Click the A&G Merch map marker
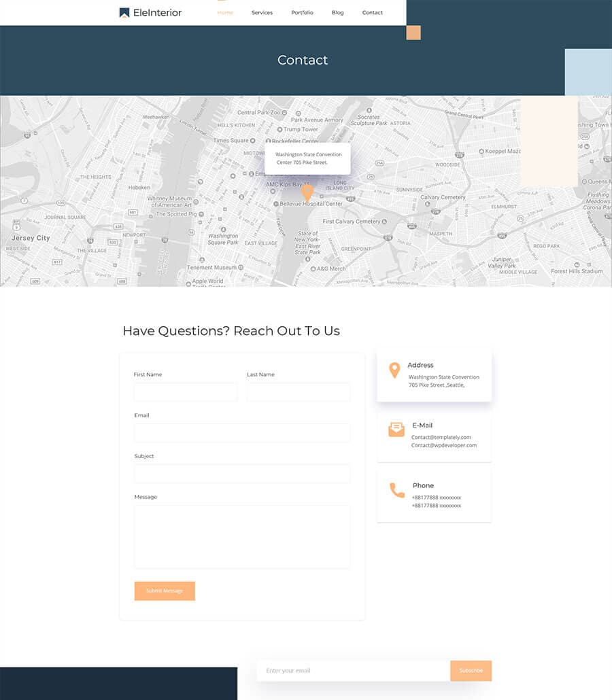 click(x=313, y=268)
